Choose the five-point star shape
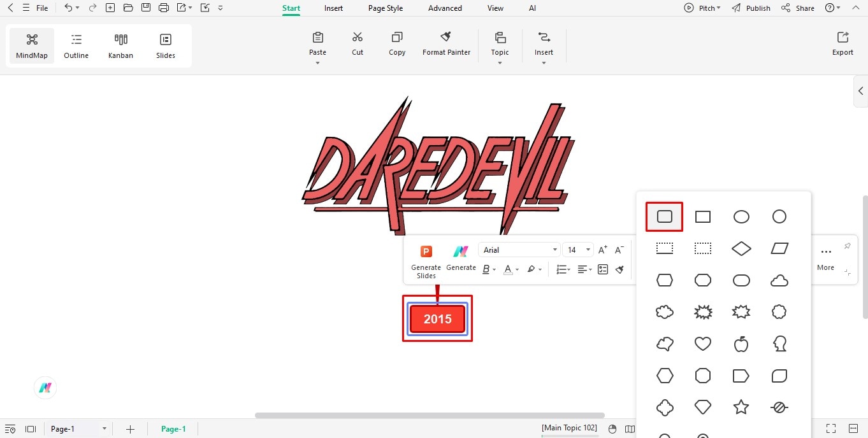The image size is (868, 438). [x=741, y=407]
